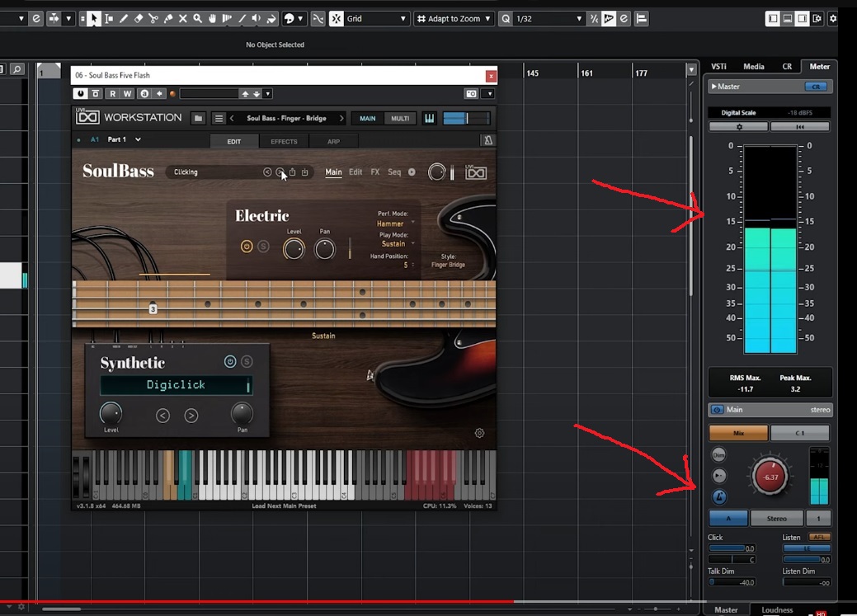Open the UVI Workstation folder browser
Image resolution: width=857 pixels, height=616 pixels.
coord(199,118)
